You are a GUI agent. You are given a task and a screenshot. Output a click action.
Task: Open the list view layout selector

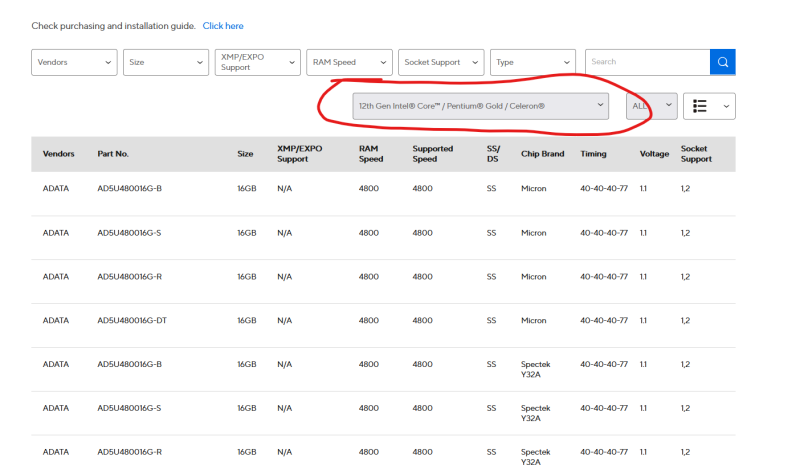coord(709,106)
